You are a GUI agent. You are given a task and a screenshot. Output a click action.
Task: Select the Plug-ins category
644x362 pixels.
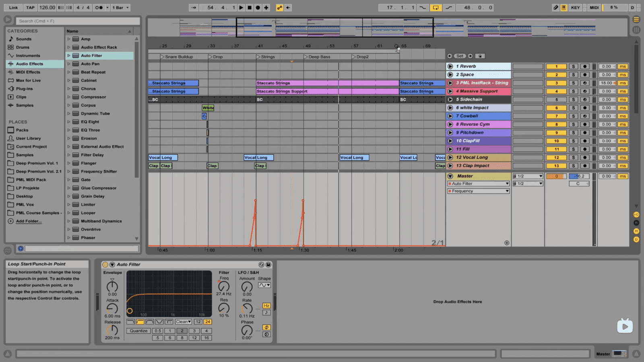(x=24, y=89)
